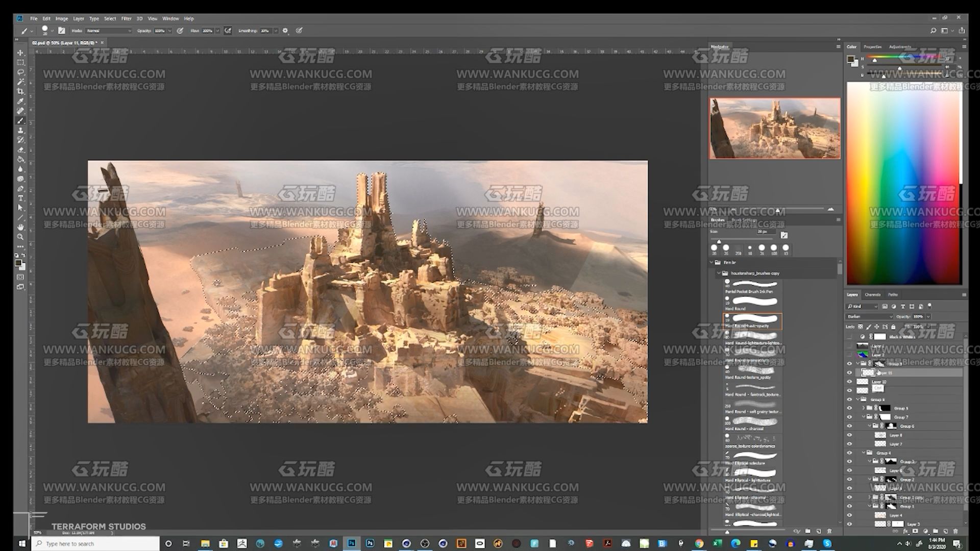
Task: Select the Move tool
Action: point(20,53)
